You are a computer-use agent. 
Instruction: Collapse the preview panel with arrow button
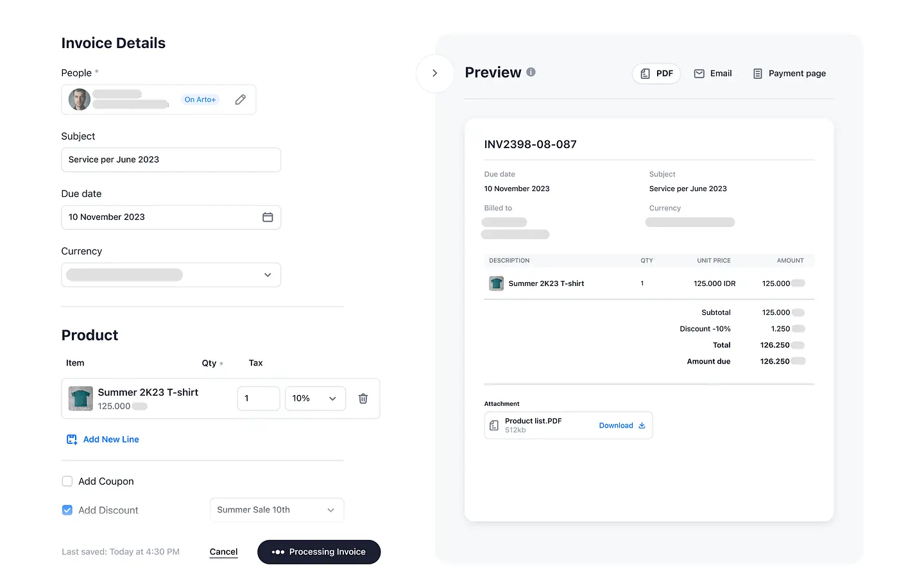tap(435, 73)
